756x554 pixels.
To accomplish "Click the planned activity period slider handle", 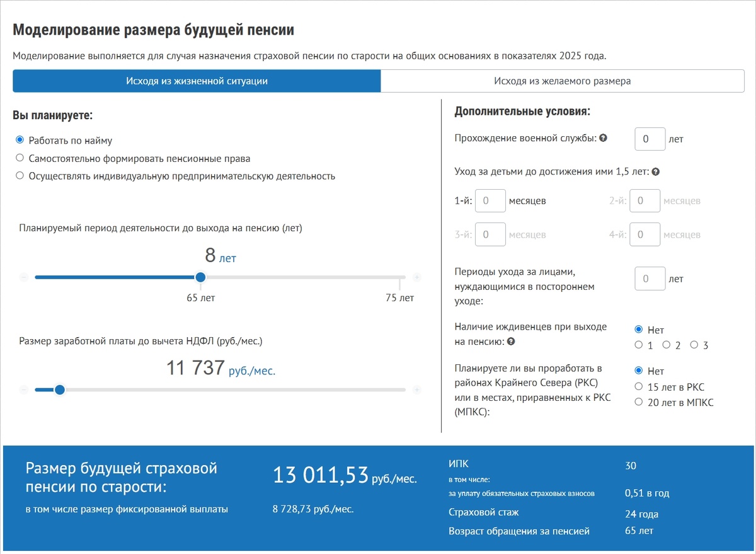I will coord(200,276).
